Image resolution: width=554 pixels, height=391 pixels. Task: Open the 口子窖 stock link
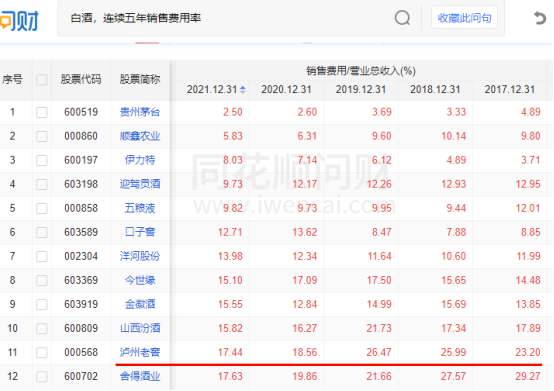click(140, 232)
